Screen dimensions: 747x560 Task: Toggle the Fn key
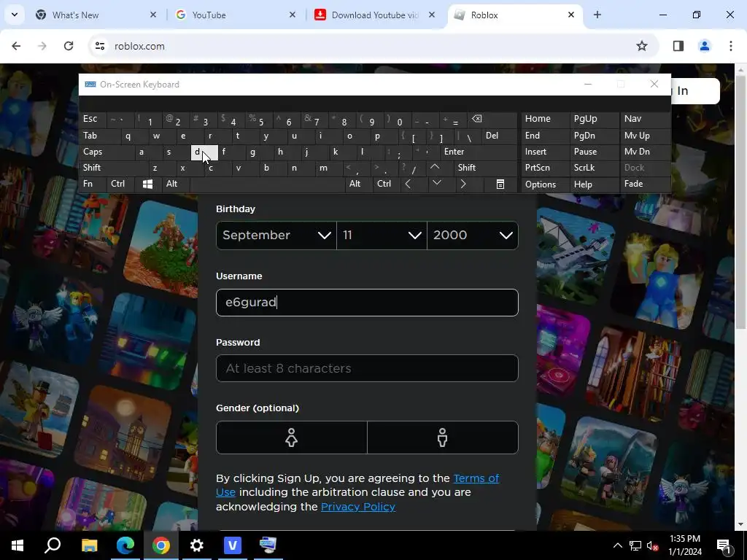(x=93, y=184)
